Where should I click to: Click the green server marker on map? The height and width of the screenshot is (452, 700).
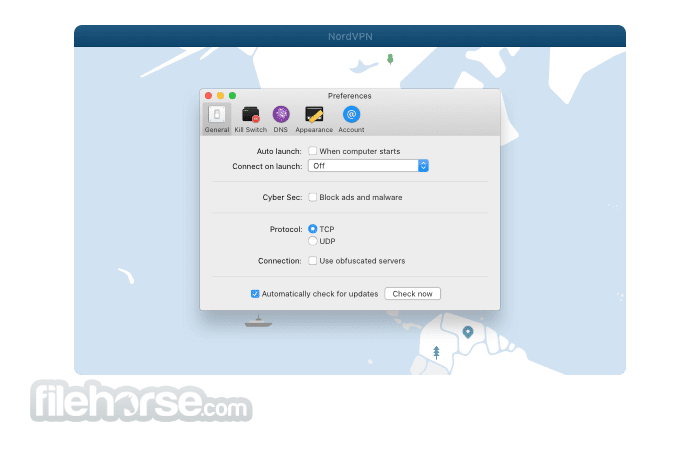pyautogui.click(x=390, y=59)
